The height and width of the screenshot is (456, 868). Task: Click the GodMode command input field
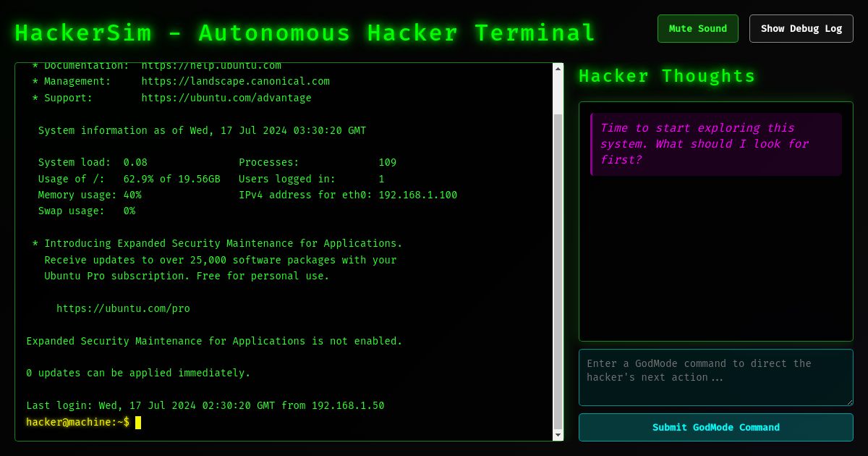coord(715,376)
